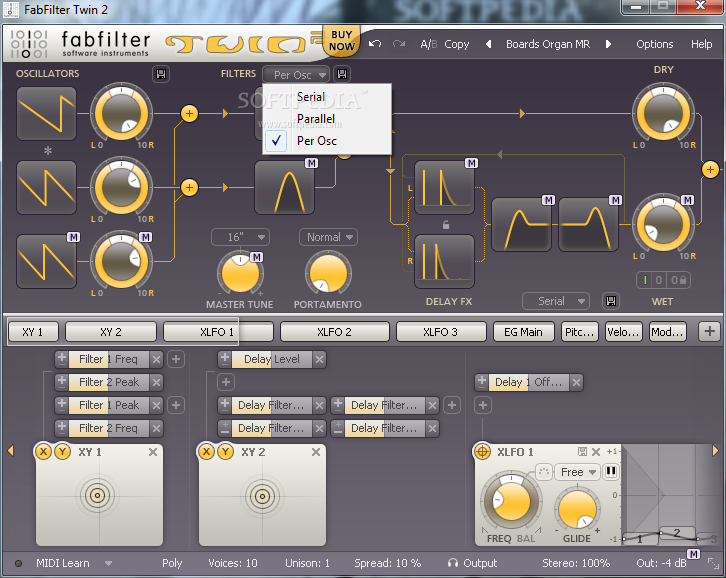Click second delay filter shape display
Viewport: 726px width, 578px height.
pos(588,225)
